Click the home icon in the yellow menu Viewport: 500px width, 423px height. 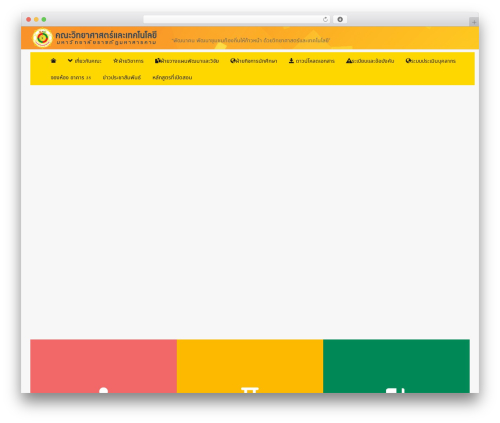(x=53, y=61)
